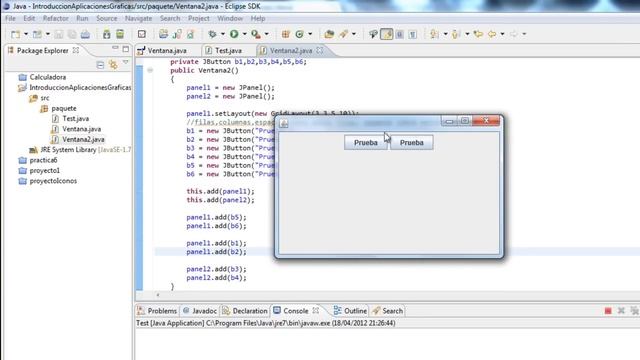The width and height of the screenshot is (640, 360).
Task: Click the Open Type icon
Action: (329, 34)
